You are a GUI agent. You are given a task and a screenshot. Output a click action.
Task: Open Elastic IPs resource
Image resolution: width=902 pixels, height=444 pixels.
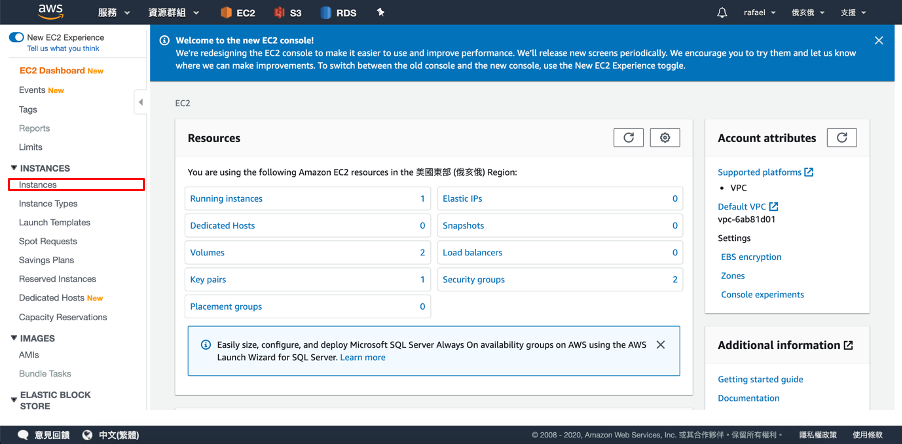(x=560, y=198)
